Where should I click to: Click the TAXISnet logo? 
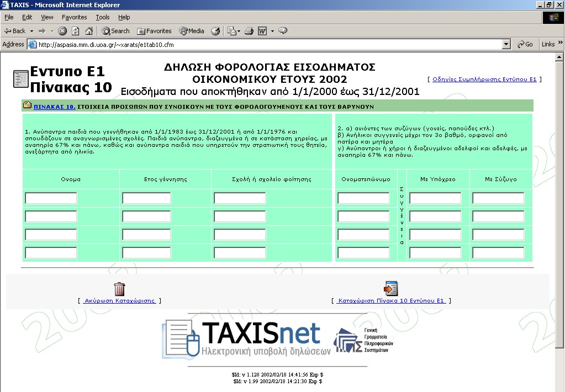click(246, 338)
